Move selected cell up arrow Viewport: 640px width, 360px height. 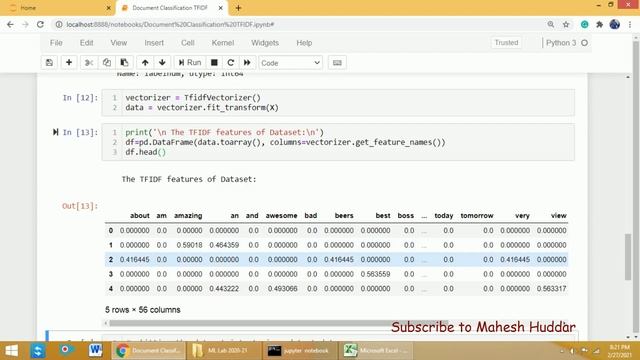[x=145, y=63]
